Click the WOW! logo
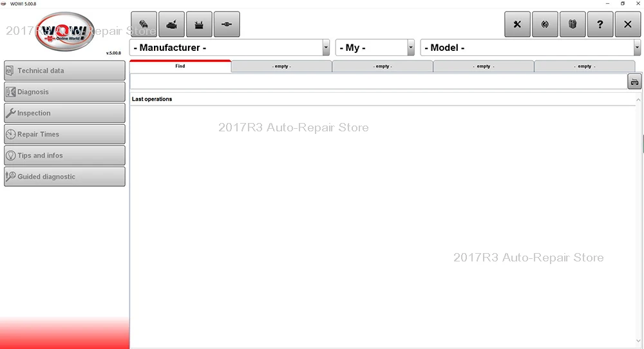The width and height of the screenshot is (644, 349). click(65, 31)
